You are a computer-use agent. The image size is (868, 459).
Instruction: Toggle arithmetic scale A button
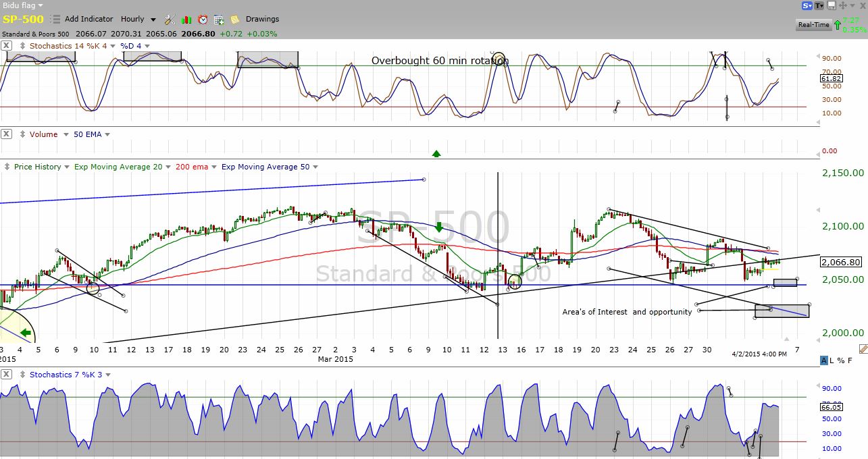(824, 360)
